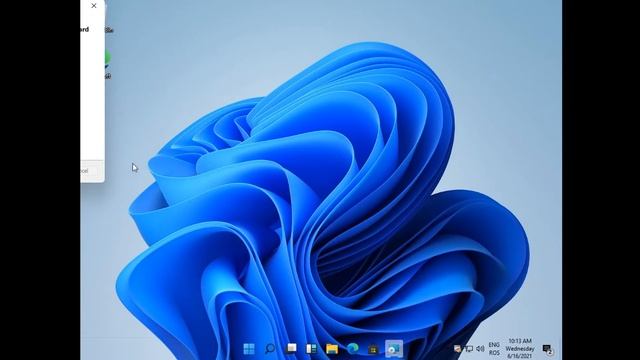Open Task View on the taskbar
This screenshot has width=640, height=360.
(x=291, y=349)
